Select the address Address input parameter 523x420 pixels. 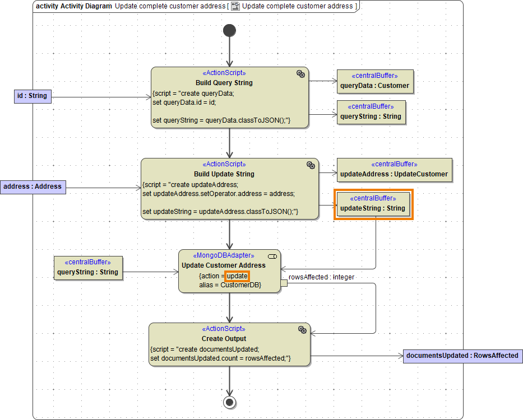33,186
